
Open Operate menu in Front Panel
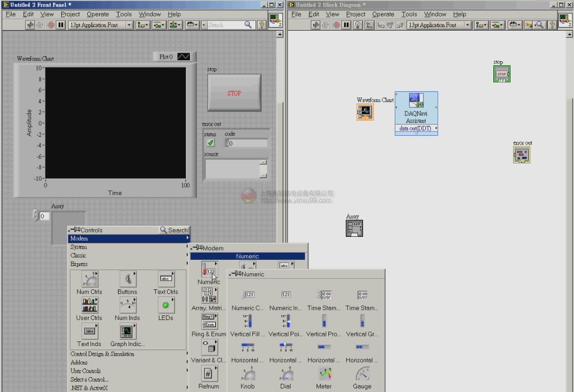(97, 14)
